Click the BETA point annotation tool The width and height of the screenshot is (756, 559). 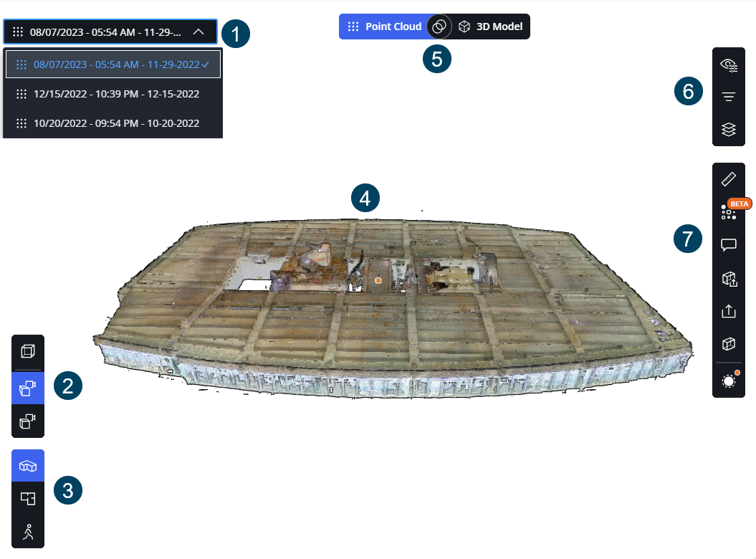point(729,212)
